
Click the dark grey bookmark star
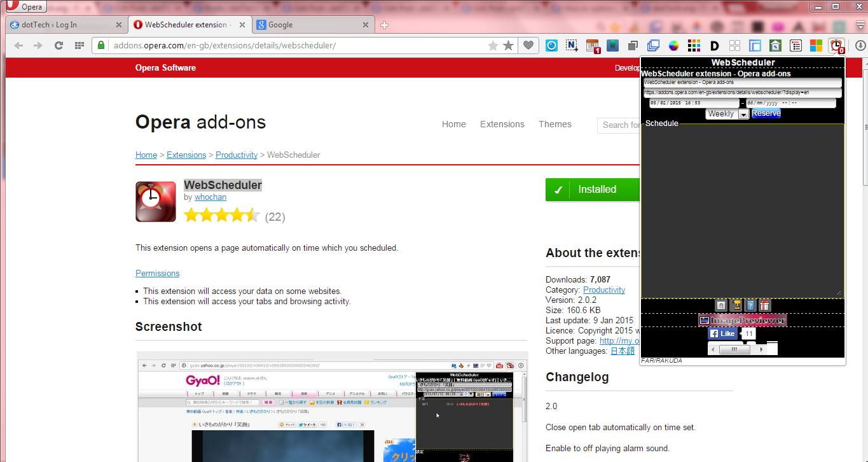(x=509, y=46)
